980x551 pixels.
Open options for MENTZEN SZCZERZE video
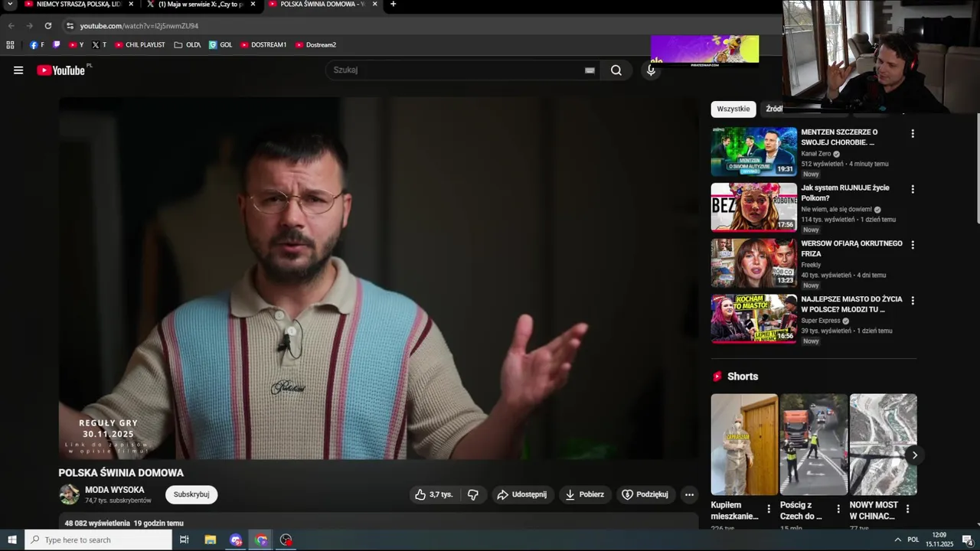click(x=912, y=133)
